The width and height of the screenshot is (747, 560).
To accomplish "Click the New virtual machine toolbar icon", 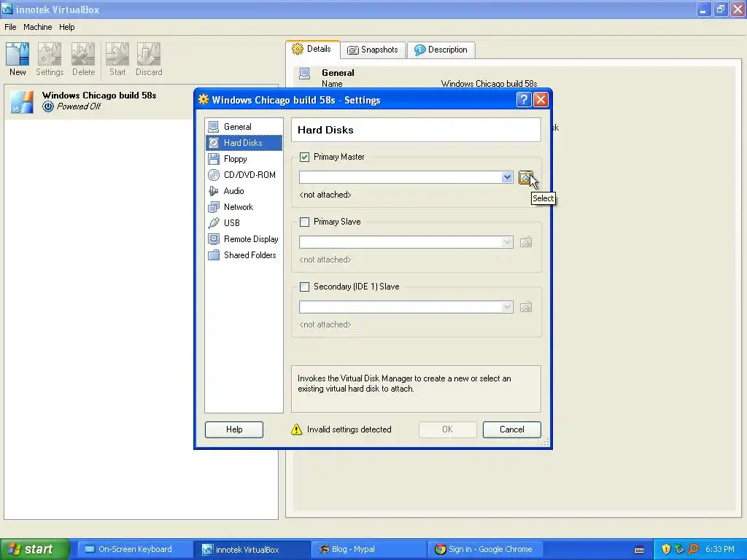I will click(x=18, y=59).
